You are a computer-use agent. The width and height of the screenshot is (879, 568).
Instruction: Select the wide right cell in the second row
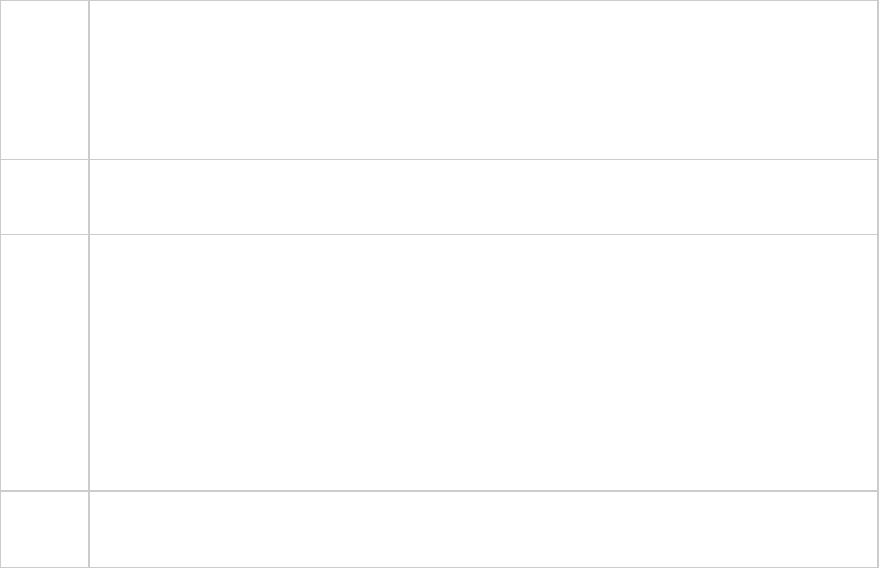click(483, 197)
